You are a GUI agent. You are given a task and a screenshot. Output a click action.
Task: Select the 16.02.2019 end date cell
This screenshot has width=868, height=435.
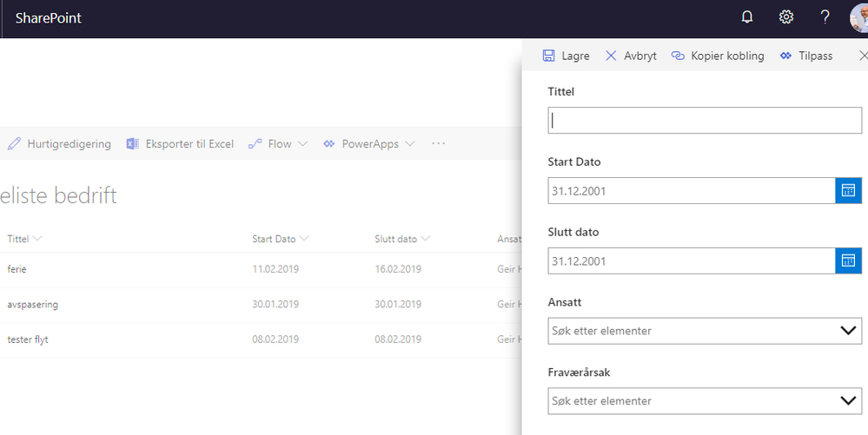pyautogui.click(x=398, y=269)
